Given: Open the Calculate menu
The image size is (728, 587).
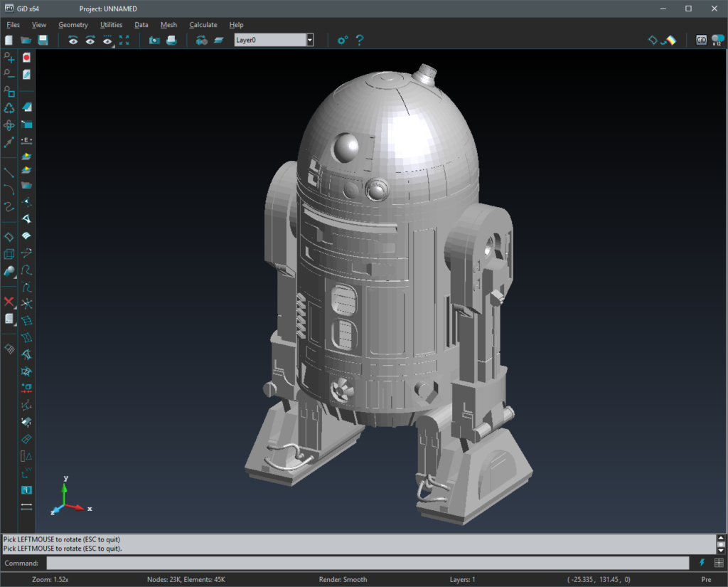Looking at the screenshot, I should click(203, 25).
